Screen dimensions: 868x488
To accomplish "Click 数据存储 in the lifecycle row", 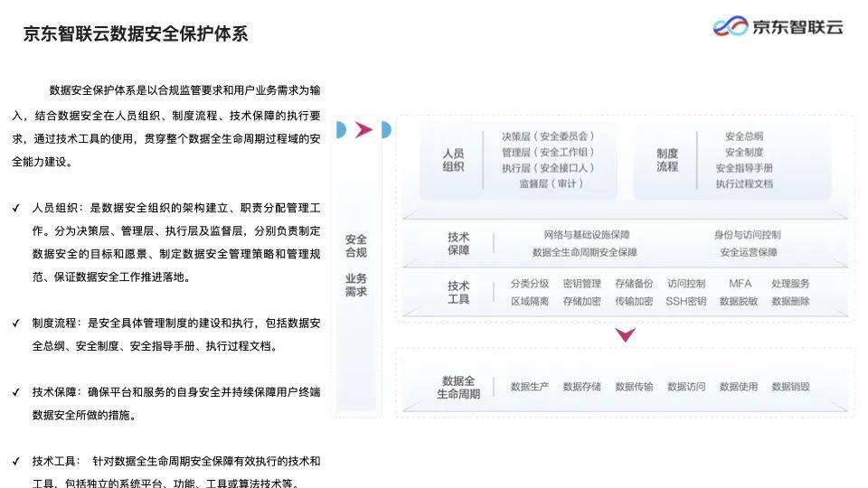I will coord(581,387).
